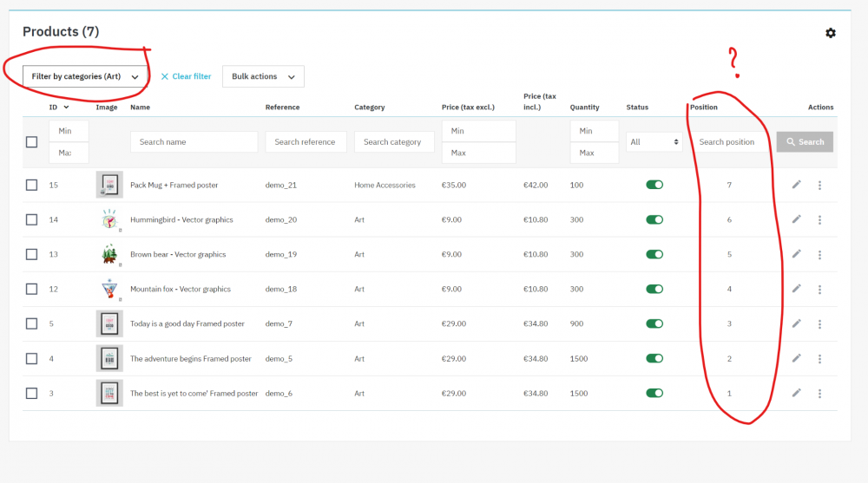Tick the checkbox for product ID 14
868x483 pixels.
[31, 219]
